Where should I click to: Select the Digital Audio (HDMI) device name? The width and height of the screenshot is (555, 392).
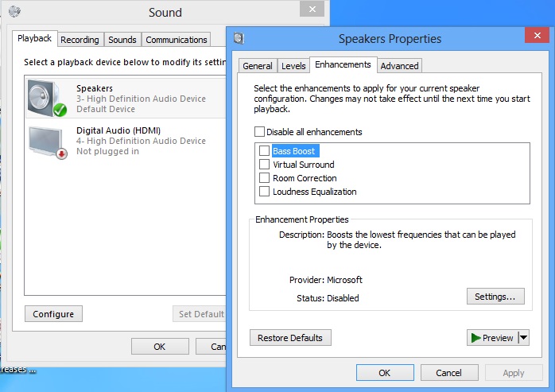118,130
